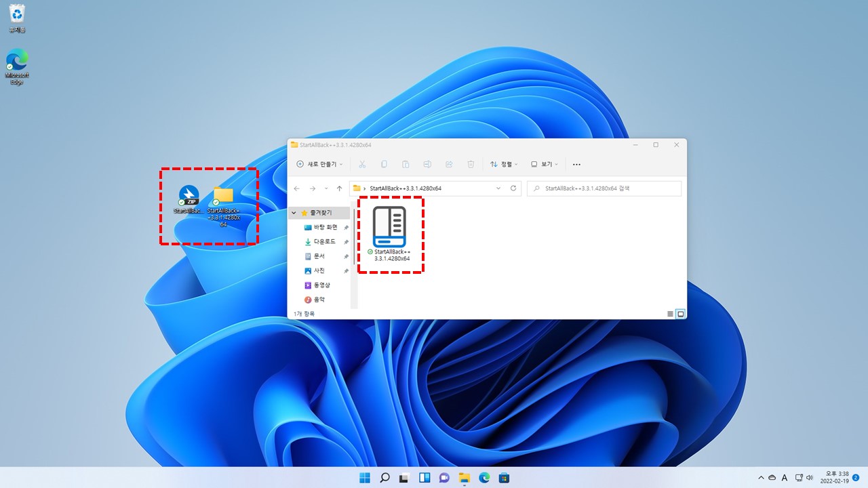Click the 1개 항목 status bar text
Image resolution: width=868 pixels, height=488 pixels.
coord(304,314)
